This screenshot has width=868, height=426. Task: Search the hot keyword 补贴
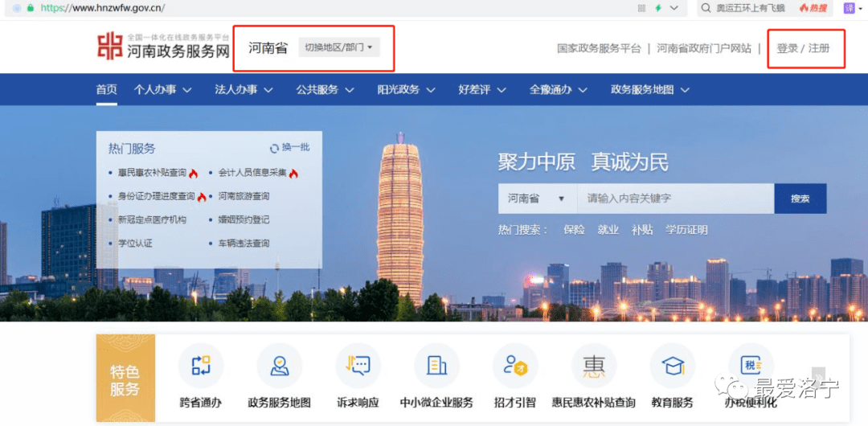point(642,230)
